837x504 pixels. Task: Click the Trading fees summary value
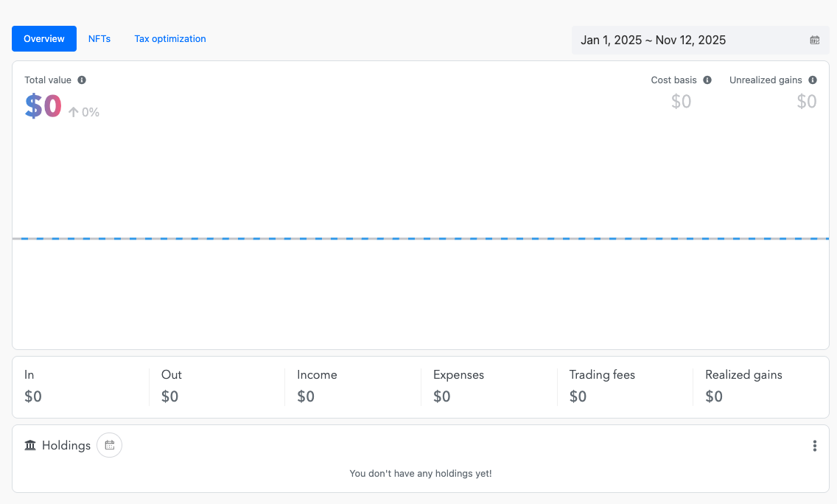click(578, 396)
